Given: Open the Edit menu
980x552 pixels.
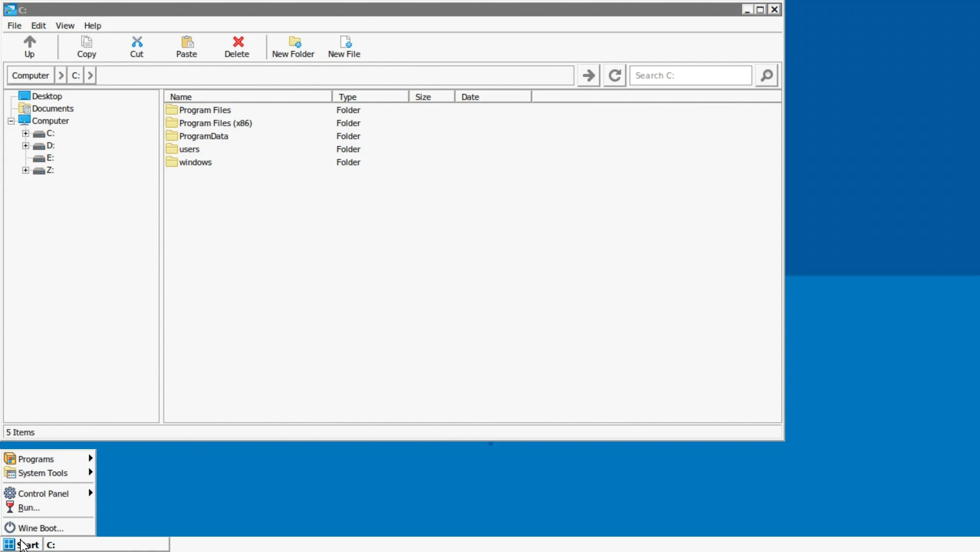Looking at the screenshot, I should (38, 25).
